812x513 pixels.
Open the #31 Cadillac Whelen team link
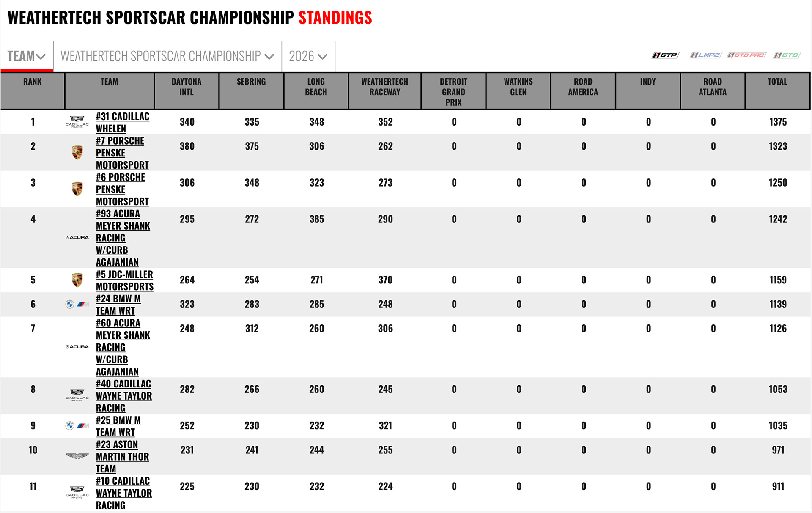[123, 122]
